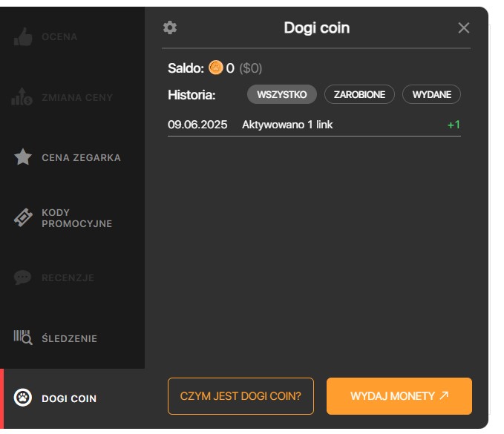Filter history by ZAROBIONE
The height and width of the screenshot is (434, 504).
point(359,94)
